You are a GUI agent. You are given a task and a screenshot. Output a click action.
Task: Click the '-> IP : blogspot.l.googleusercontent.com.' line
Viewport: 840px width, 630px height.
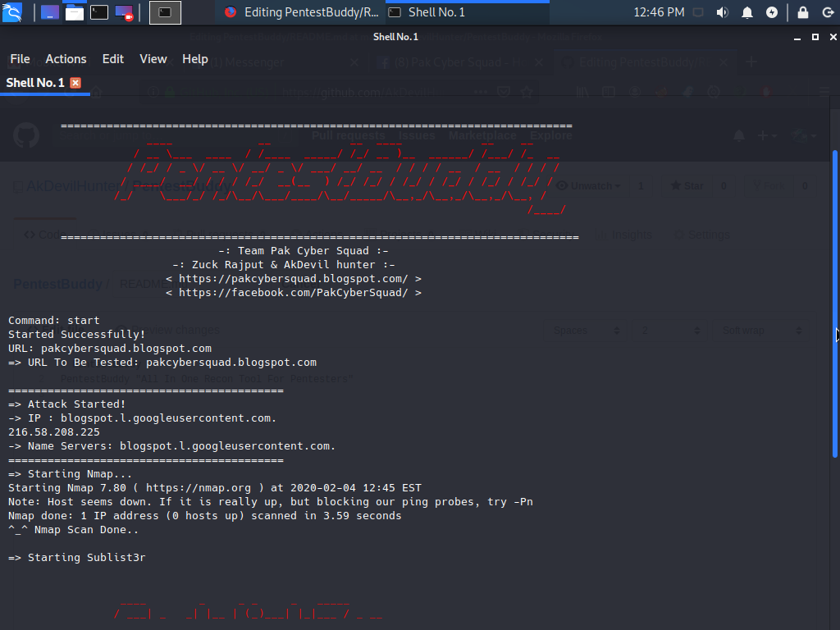[143, 418]
